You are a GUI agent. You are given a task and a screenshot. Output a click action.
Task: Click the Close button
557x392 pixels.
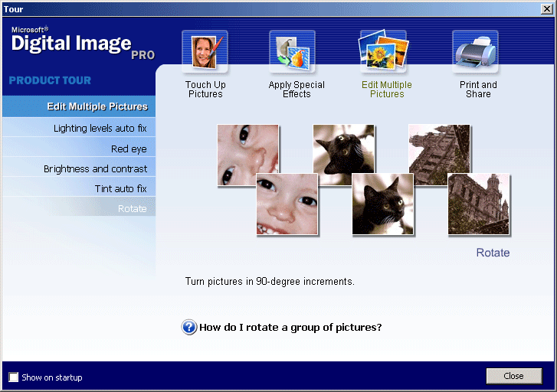coord(514,376)
